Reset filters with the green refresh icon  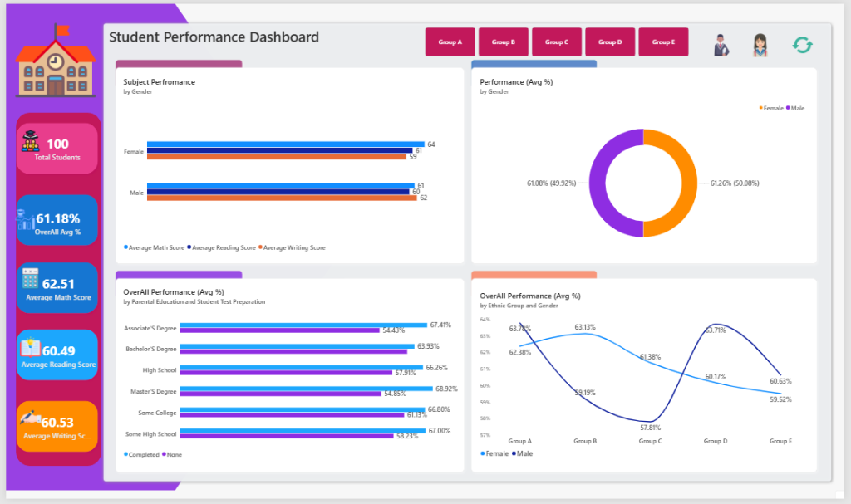pyautogui.click(x=802, y=45)
